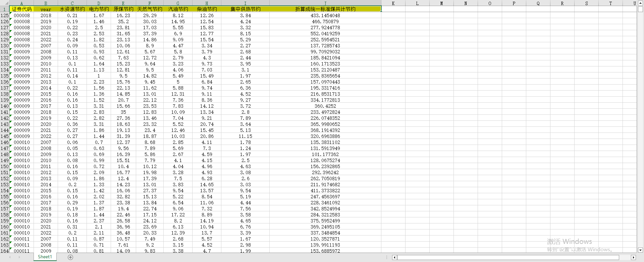Select column S header

point(586,3)
